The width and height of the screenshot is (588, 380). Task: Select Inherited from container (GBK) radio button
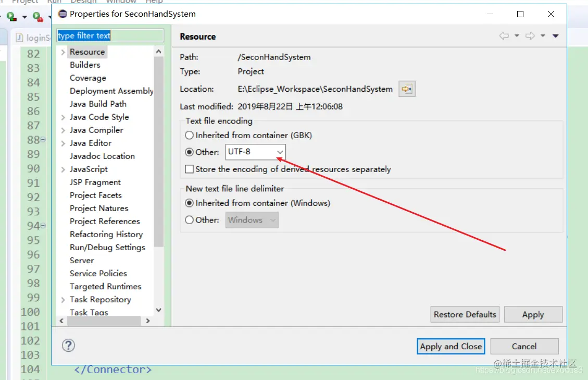pyautogui.click(x=190, y=135)
